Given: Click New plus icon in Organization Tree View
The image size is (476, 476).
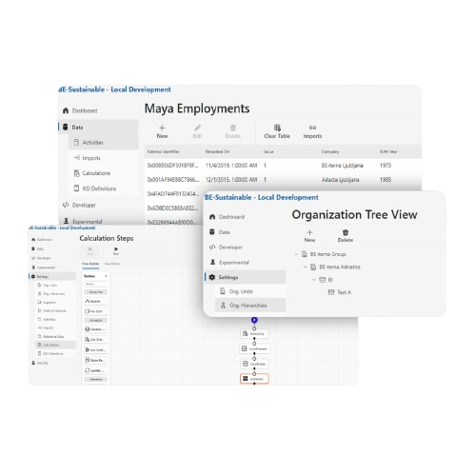Looking at the screenshot, I should [x=309, y=232].
